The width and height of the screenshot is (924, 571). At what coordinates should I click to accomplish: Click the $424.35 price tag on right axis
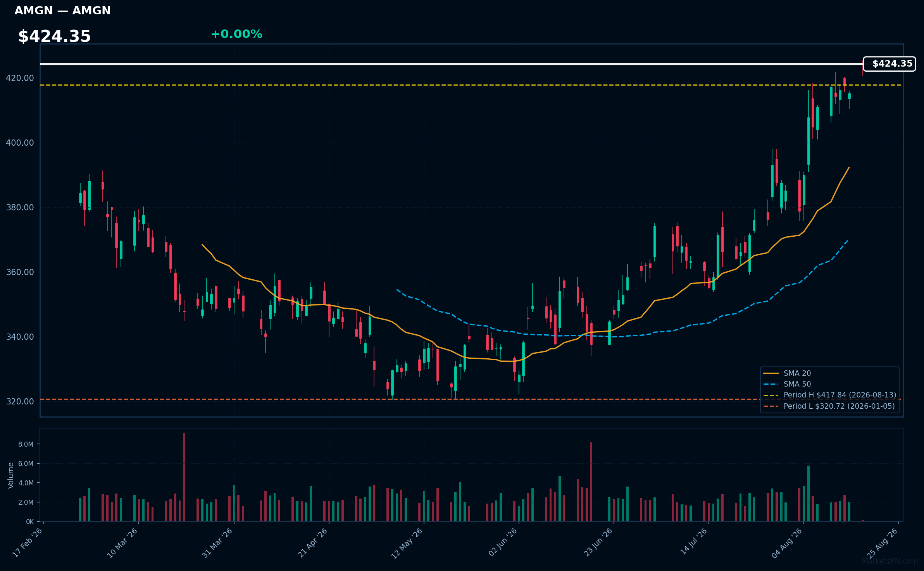[890, 64]
